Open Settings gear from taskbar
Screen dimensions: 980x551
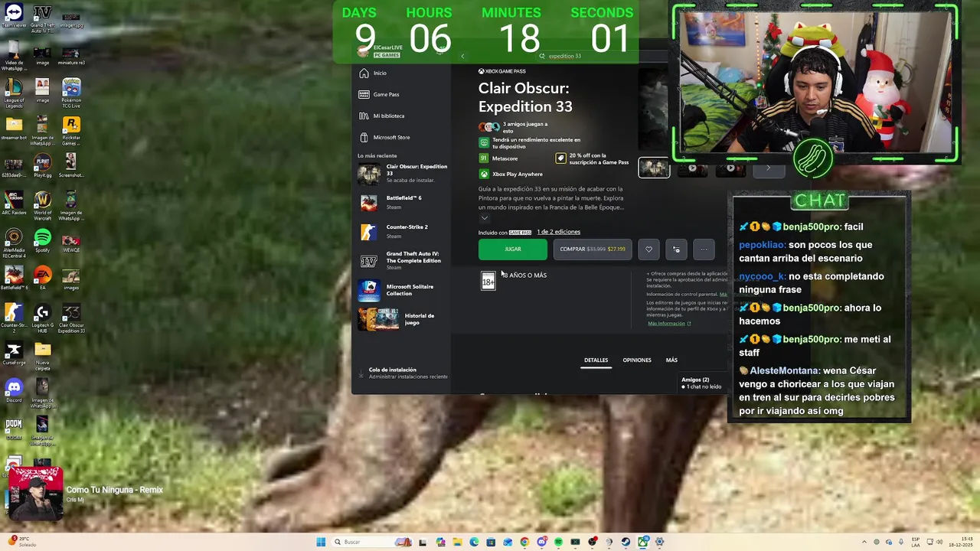pyautogui.click(x=659, y=542)
